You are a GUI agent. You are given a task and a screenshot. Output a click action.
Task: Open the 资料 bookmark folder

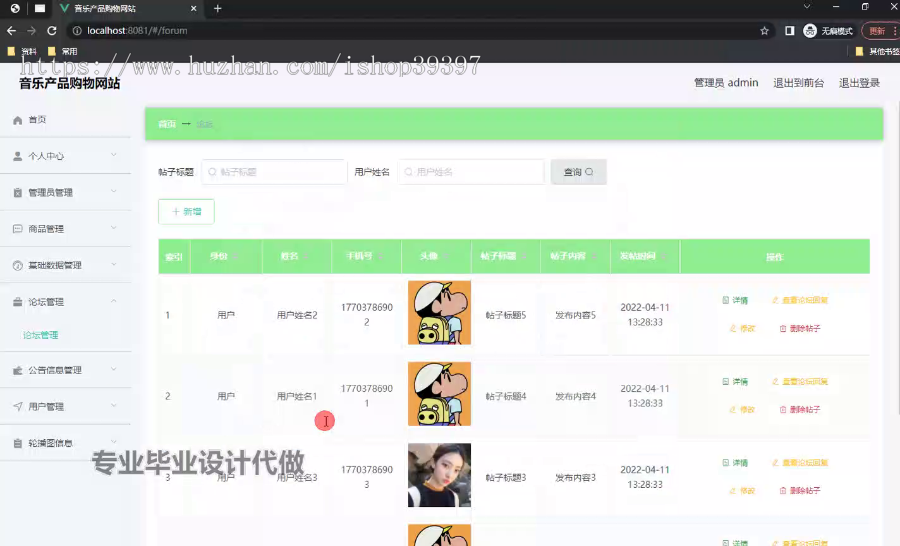(x=22, y=51)
